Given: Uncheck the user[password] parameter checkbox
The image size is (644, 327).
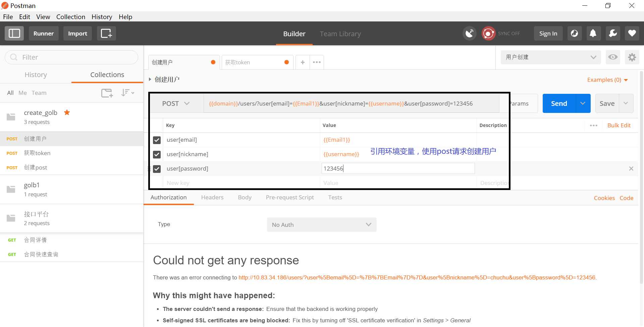Looking at the screenshot, I should click(157, 169).
